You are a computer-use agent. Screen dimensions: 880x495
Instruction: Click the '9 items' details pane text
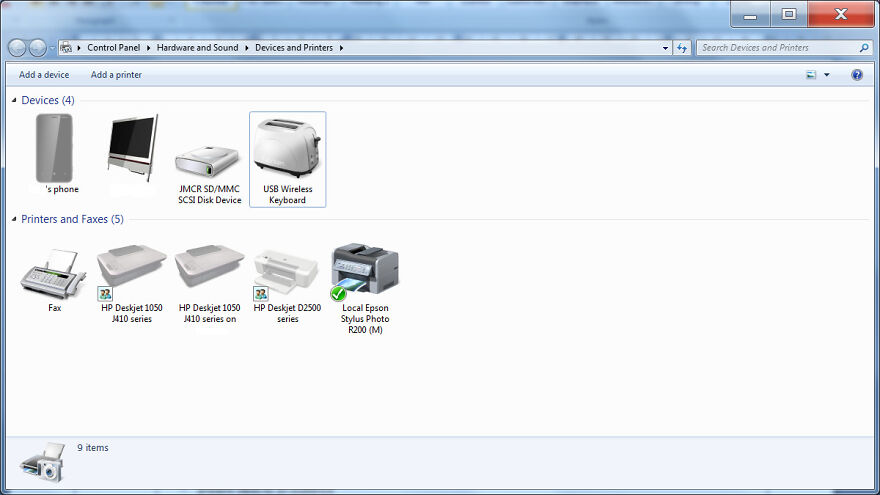coord(93,448)
